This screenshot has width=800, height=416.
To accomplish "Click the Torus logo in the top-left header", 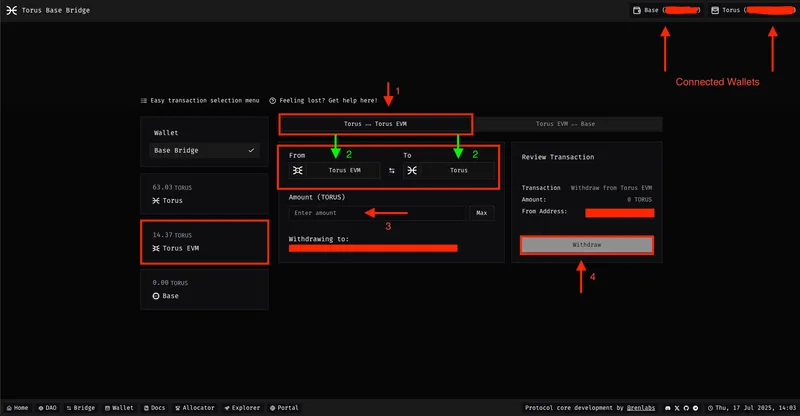I will (11, 10).
